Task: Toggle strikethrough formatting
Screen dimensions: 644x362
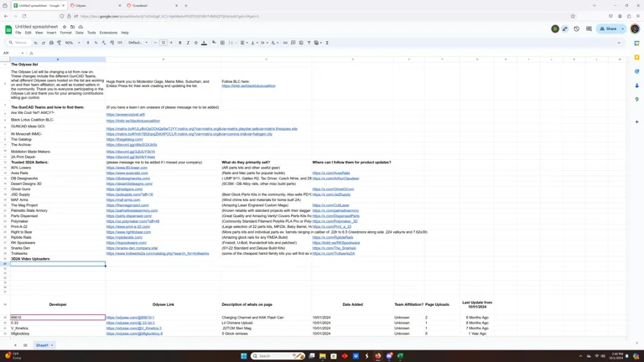Action: (x=196, y=43)
